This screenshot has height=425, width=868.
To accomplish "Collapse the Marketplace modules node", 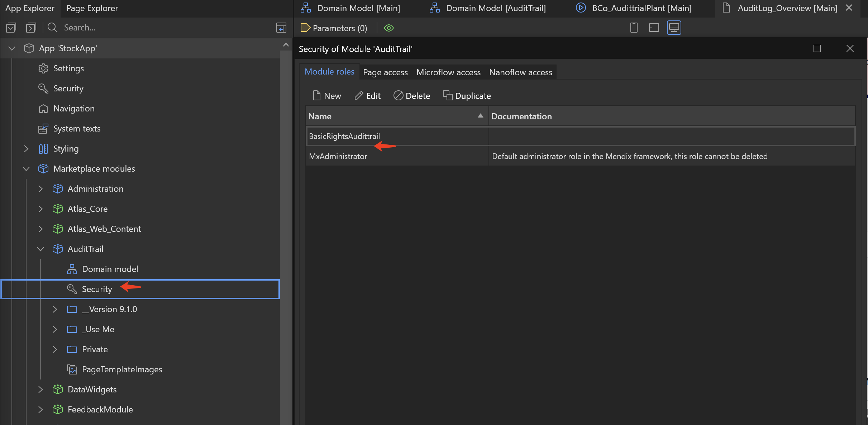I will (26, 169).
